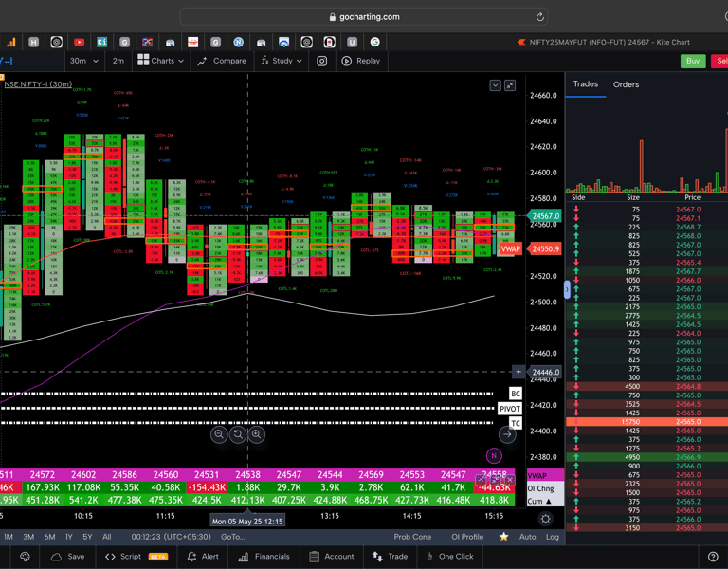Open the Trade panel
The width and height of the screenshot is (728, 569).
390,557
